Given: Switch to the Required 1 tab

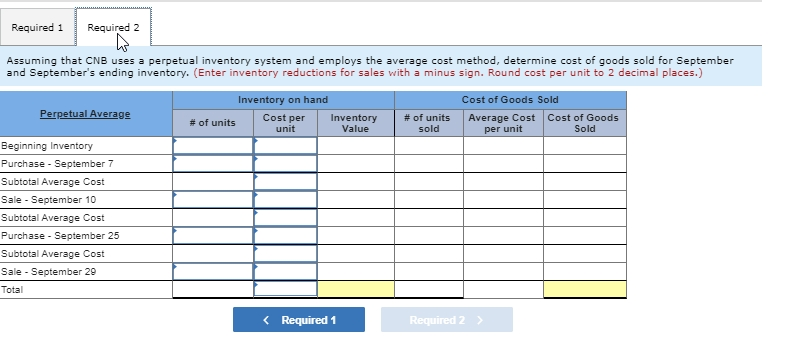Looking at the screenshot, I should (x=37, y=27).
